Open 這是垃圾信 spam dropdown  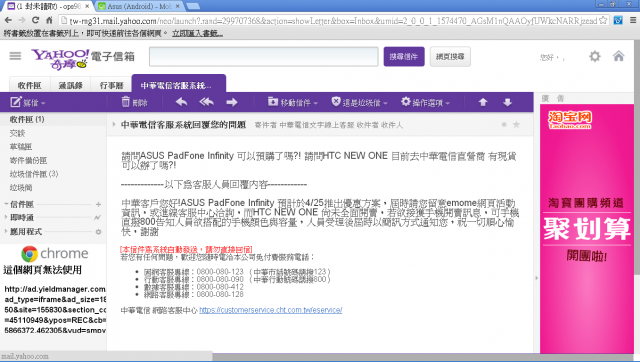[x=359, y=102]
